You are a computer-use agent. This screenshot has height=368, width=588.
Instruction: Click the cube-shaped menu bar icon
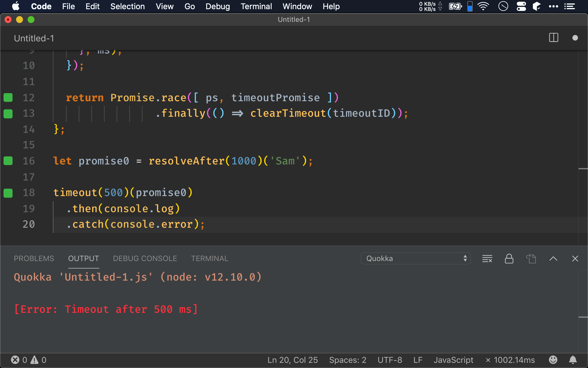tap(537, 6)
